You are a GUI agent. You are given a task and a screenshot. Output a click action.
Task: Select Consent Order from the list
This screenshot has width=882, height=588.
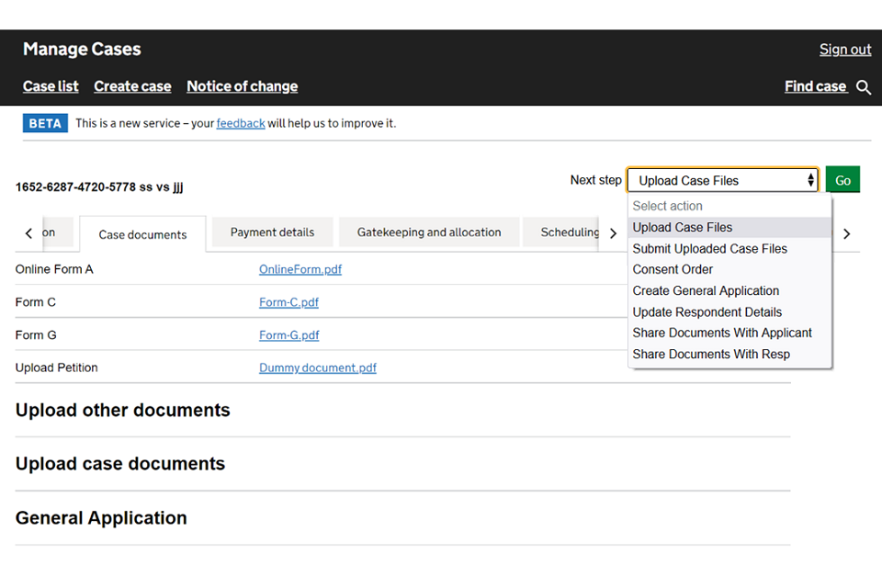point(673,269)
